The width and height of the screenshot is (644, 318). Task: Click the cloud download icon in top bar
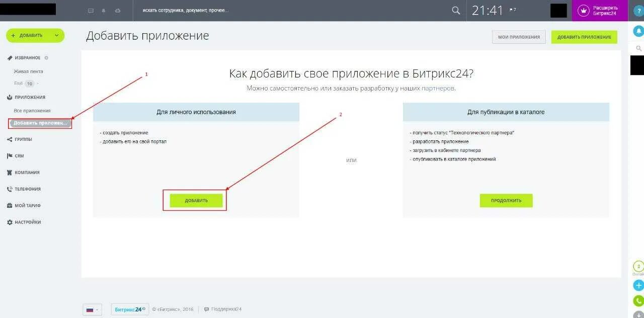pos(118,11)
